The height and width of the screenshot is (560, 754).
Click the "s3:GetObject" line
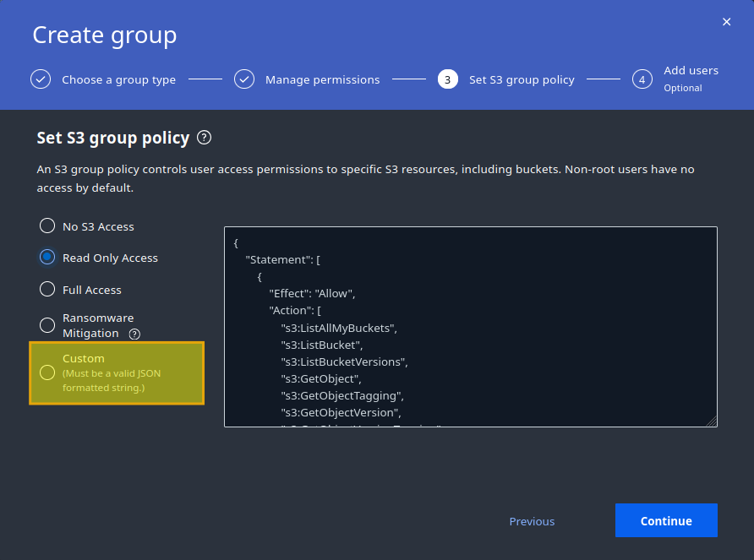[321, 379]
